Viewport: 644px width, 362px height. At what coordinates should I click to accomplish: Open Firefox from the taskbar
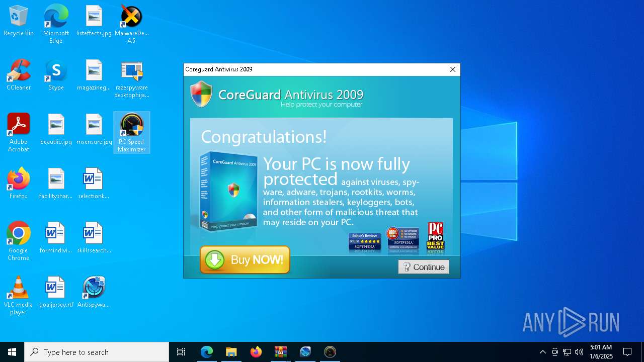point(256,352)
